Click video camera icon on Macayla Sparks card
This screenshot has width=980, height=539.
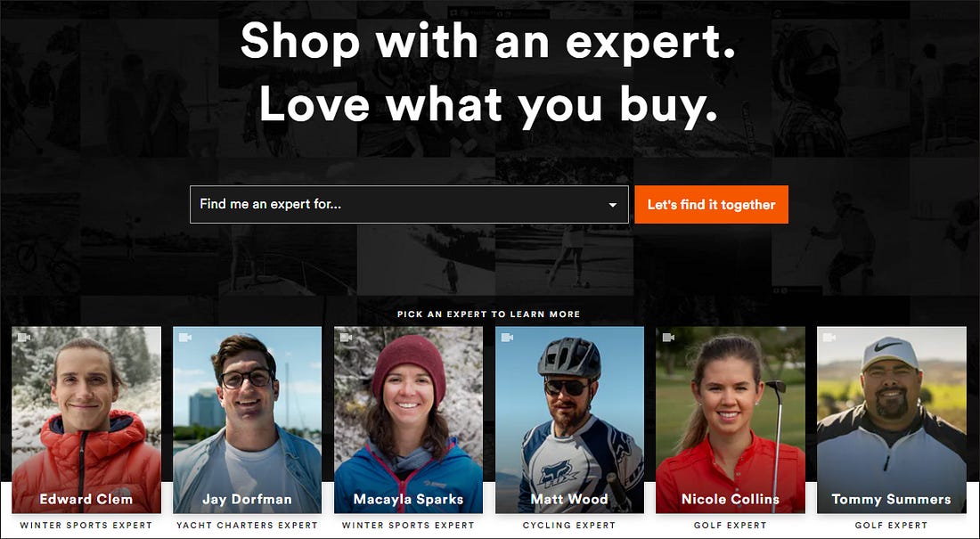(347, 338)
